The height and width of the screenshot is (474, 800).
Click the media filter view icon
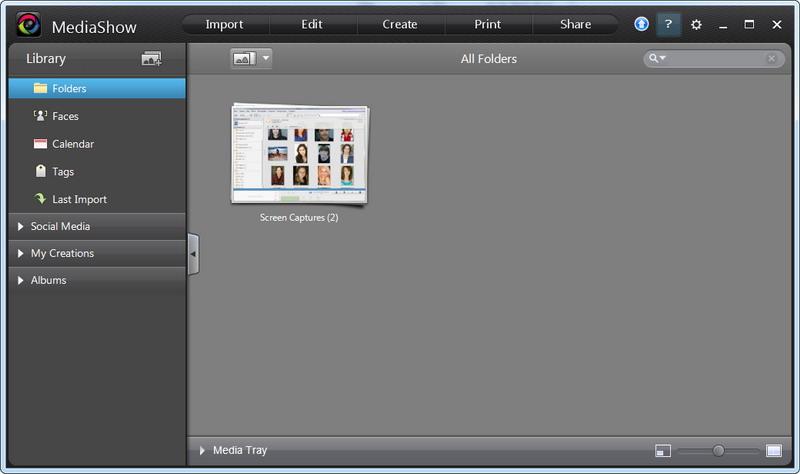pyautogui.click(x=244, y=59)
